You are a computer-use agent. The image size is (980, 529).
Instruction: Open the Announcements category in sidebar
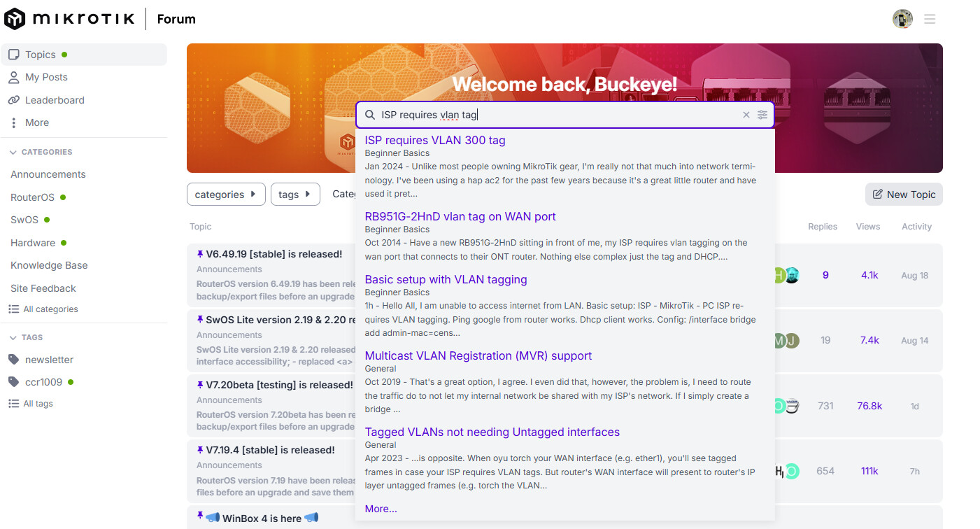[48, 174]
